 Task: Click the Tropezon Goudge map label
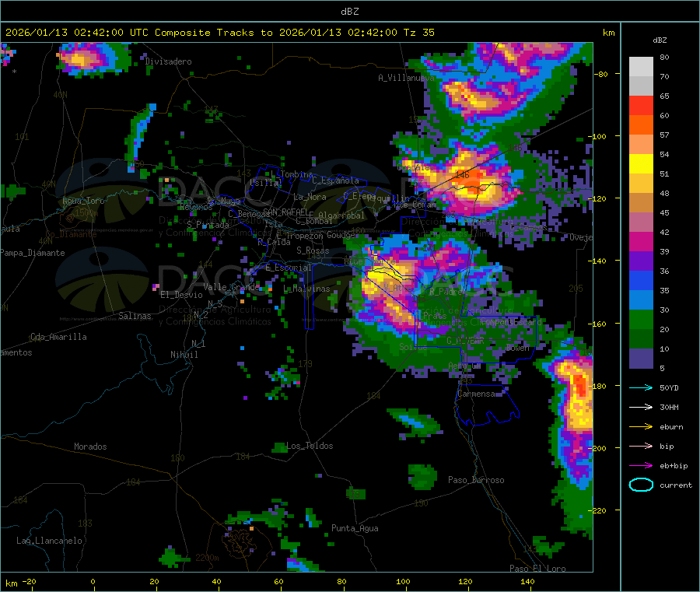[x=321, y=235]
